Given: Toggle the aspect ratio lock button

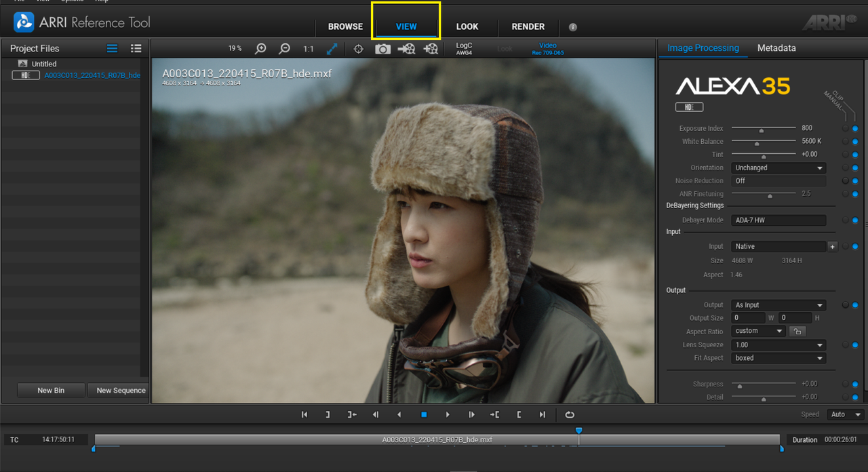Looking at the screenshot, I should coord(797,331).
